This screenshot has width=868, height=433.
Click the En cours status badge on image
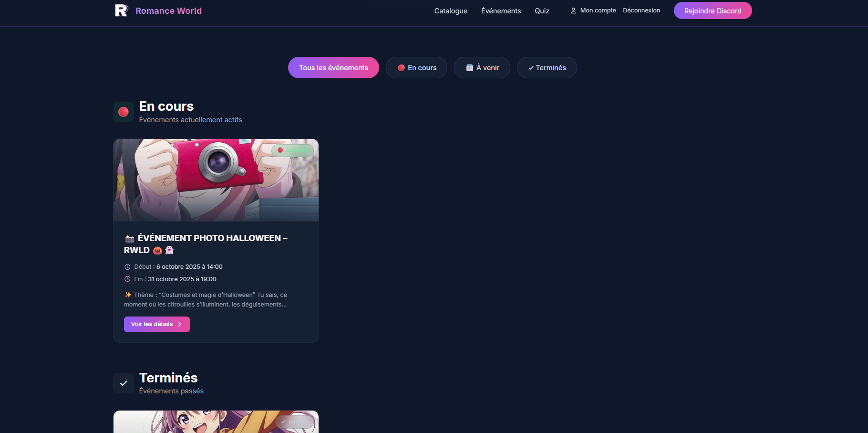click(293, 150)
